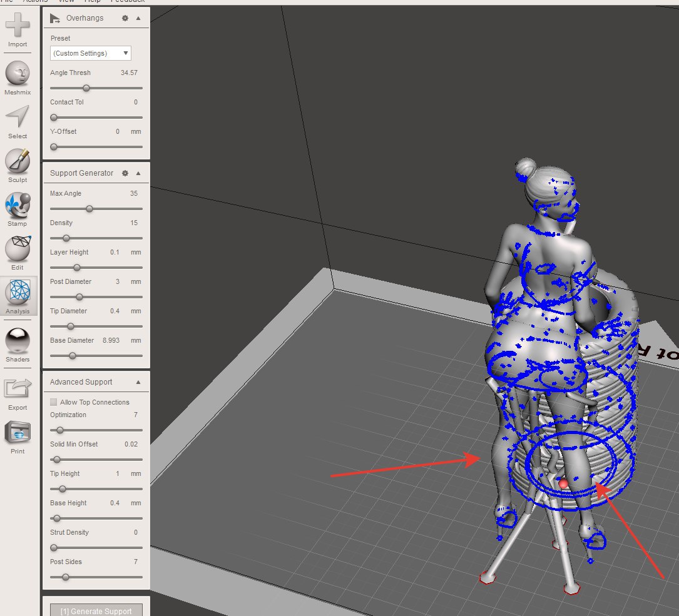Click the Solid Min Offset value 0.02
Screen dimensions: 679x616
tap(131, 444)
